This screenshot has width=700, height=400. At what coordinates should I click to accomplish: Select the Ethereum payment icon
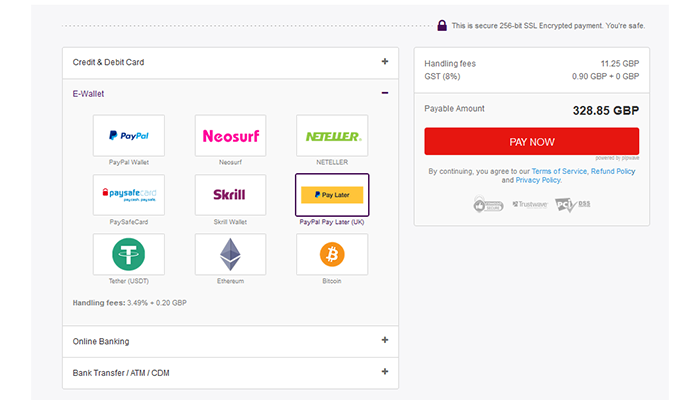click(231, 254)
